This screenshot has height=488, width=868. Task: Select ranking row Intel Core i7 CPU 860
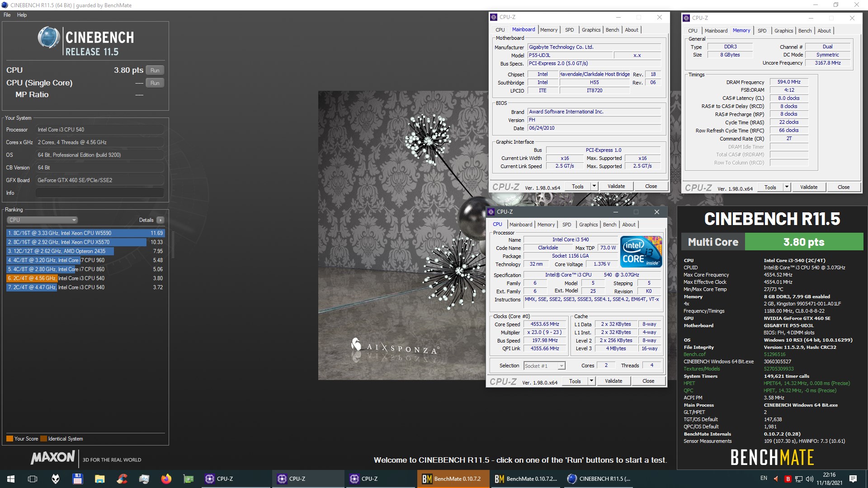tap(85, 269)
